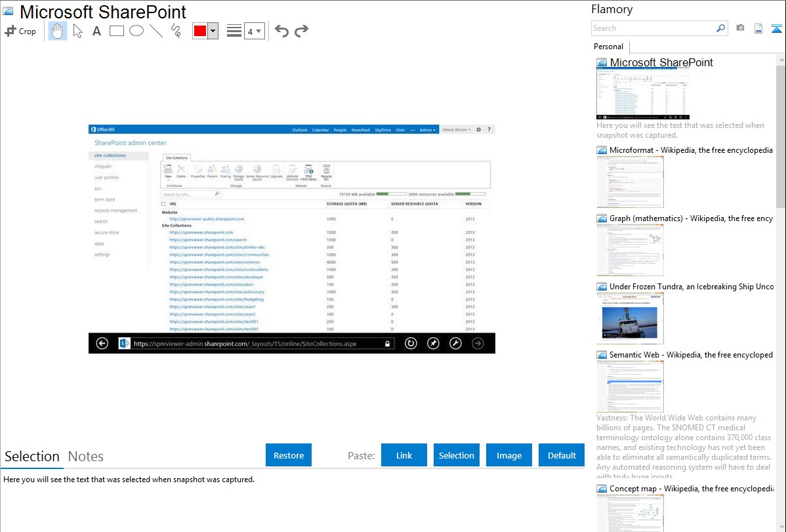This screenshot has width=786, height=532.
Task: Select the text annotation tool
Action: [96, 31]
